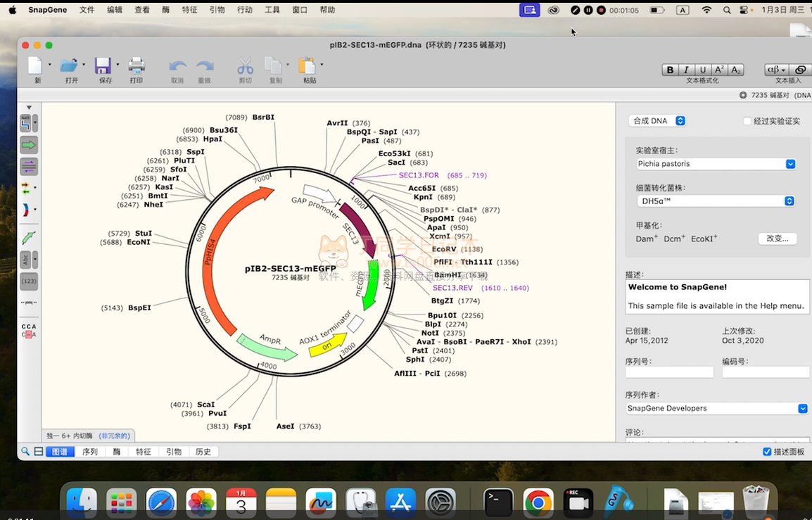Click the 非冗余的 enzyme set link
812x520 pixels.
(x=114, y=436)
